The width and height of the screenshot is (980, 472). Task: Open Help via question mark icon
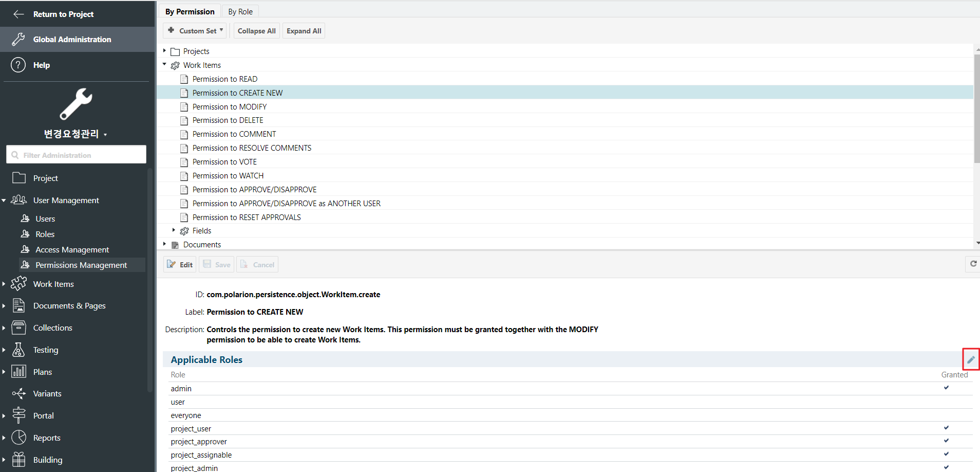(18, 65)
